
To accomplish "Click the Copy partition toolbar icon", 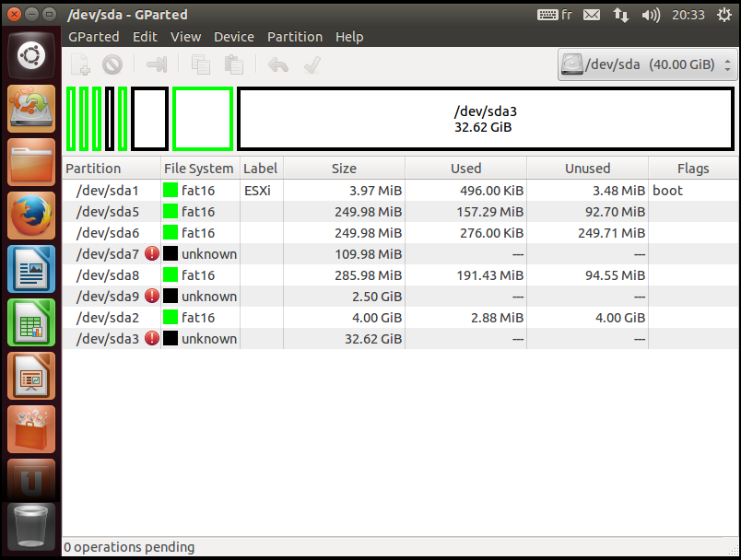I will pos(201,64).
